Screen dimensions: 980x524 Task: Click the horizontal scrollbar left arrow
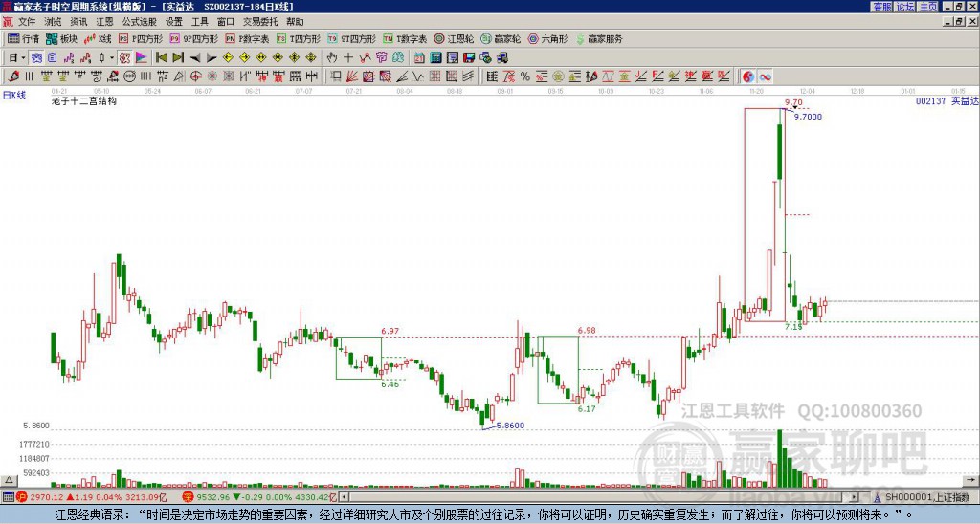click(344, 497)
